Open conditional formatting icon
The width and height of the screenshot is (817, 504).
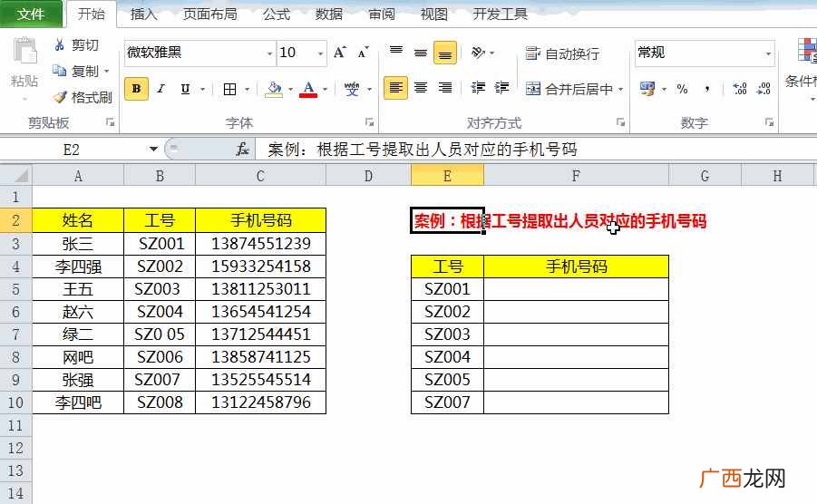click(807, 51)
